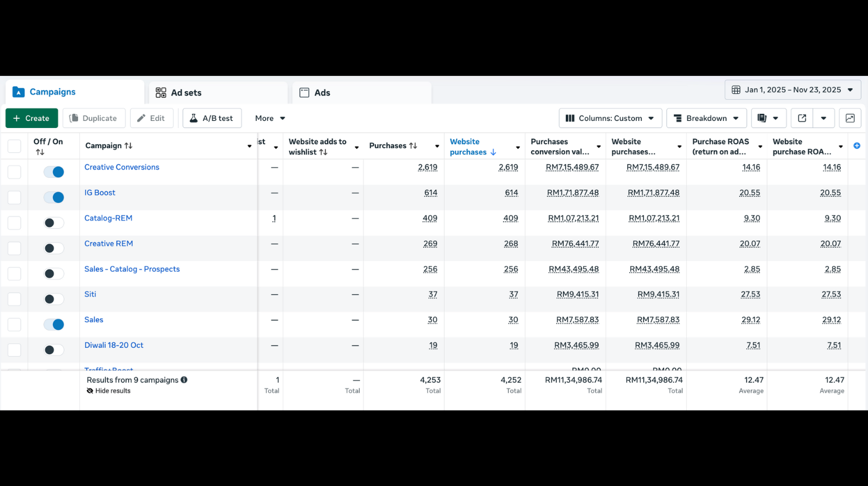The width and height of the screenshot is (868, 486).
Task: Click Hide results below the campaign list
Action: click(x=112, y=391)
